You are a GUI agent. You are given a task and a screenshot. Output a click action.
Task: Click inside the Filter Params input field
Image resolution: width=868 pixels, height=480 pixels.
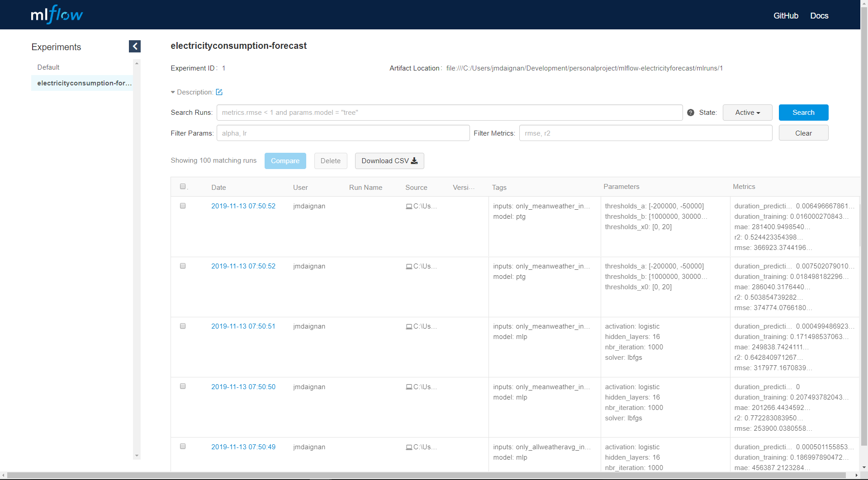343,133
